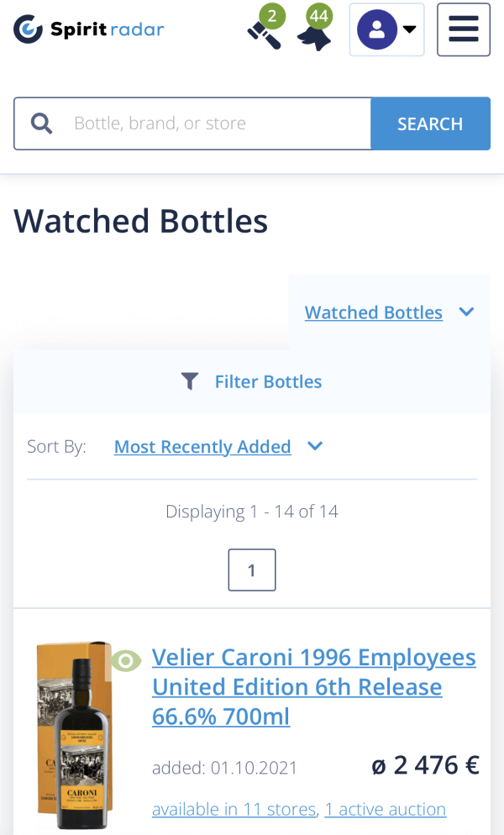
Task: Expand the Watched Bottles dropdown chevron
Action: [467, 312]
